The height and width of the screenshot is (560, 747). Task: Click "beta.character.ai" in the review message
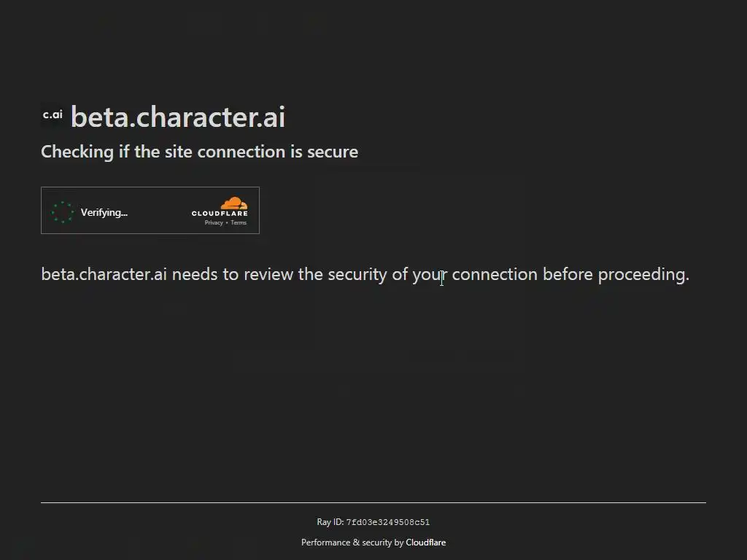pos(104,275)
